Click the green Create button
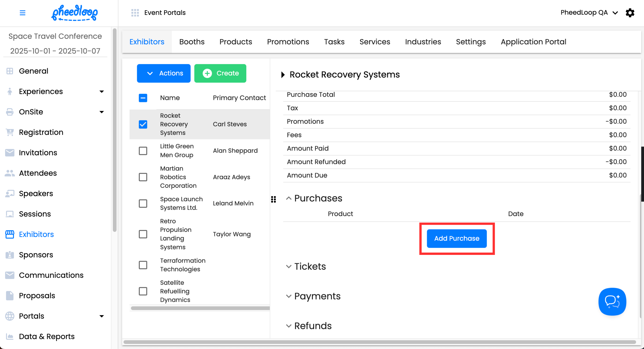The image size is (644, 349). [220, 73]
